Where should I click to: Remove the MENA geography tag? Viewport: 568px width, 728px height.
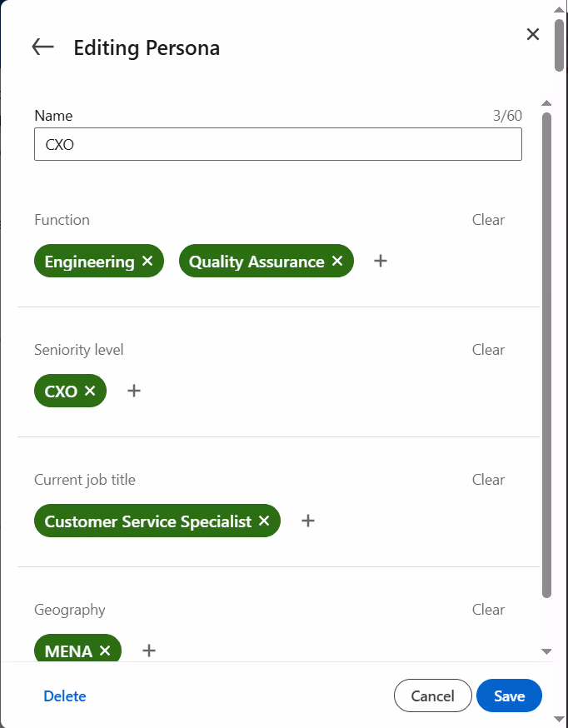click(x=105, y=651)
